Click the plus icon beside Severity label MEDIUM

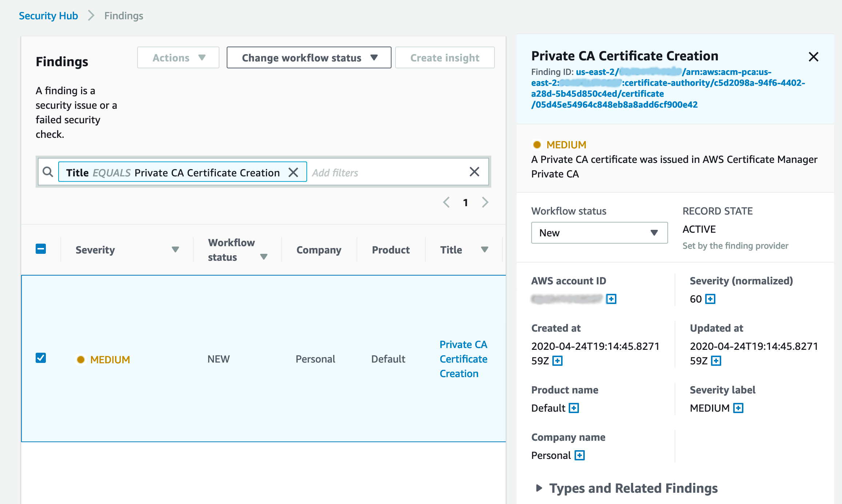pyautogui.click(x=738, y=408)
